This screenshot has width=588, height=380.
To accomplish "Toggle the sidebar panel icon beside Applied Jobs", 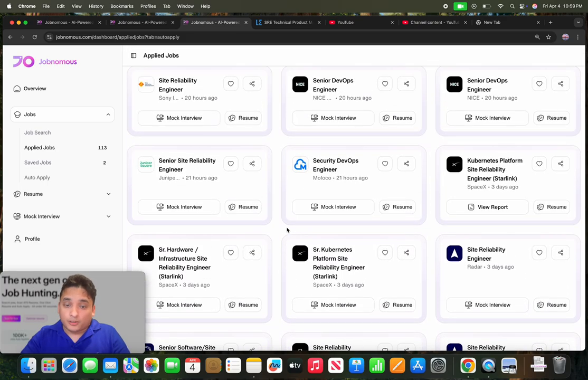I will [134, 55].
